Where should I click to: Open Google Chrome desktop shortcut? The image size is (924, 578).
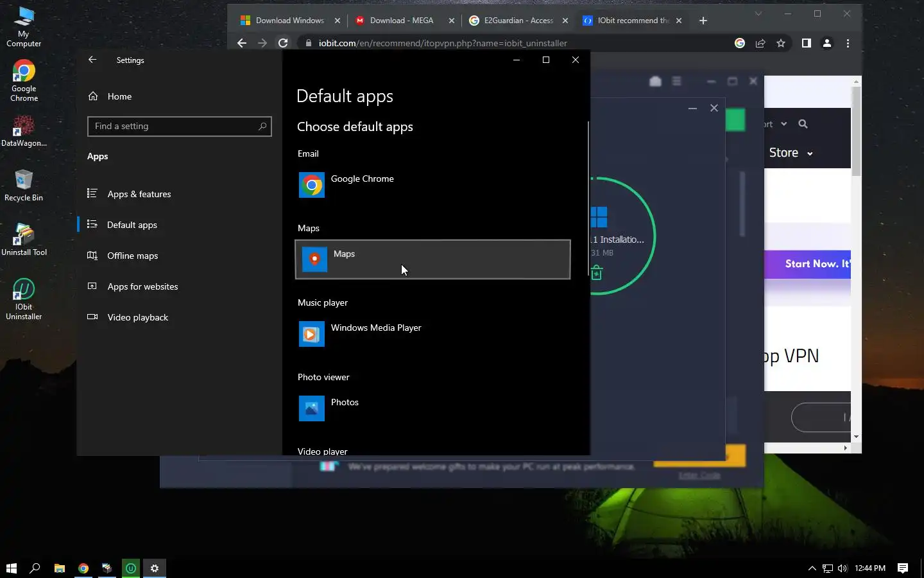[24, 81]
